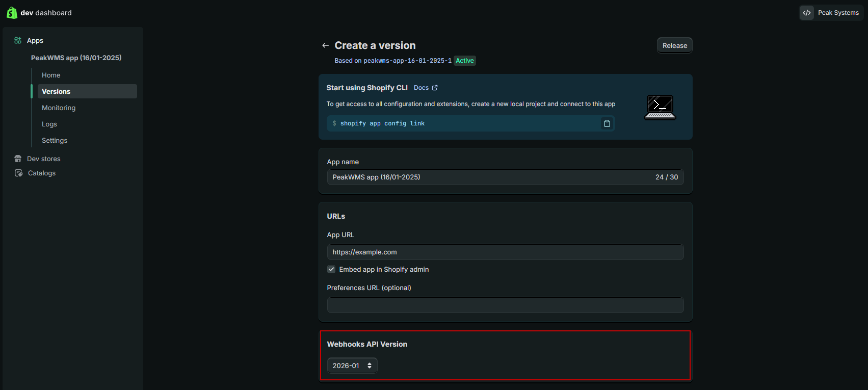The width and height of the screenshot is (868, 390).
Task: Click the Dev stores storefront icon
Action: pyautogui.click(x=18, y=159)
